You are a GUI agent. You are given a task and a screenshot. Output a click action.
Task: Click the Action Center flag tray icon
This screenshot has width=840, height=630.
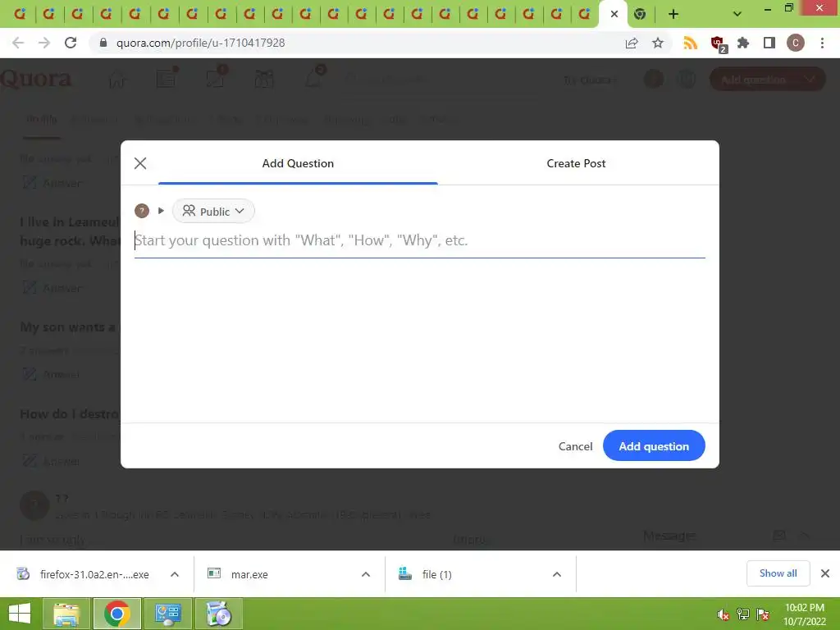pos(763,614)
